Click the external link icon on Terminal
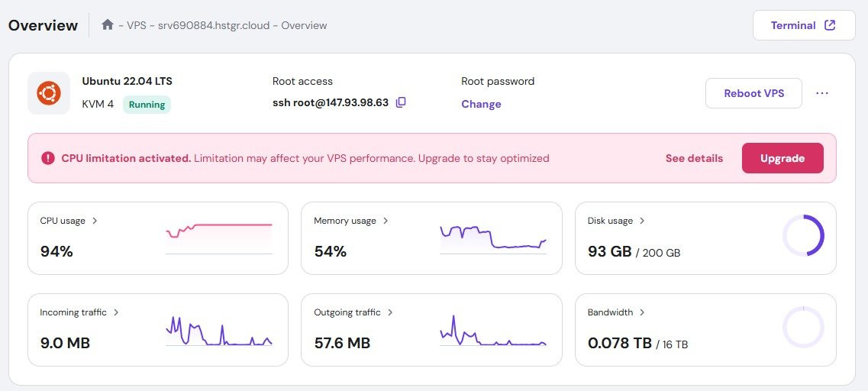Screen dimensions: 868x391 point(830,25)
